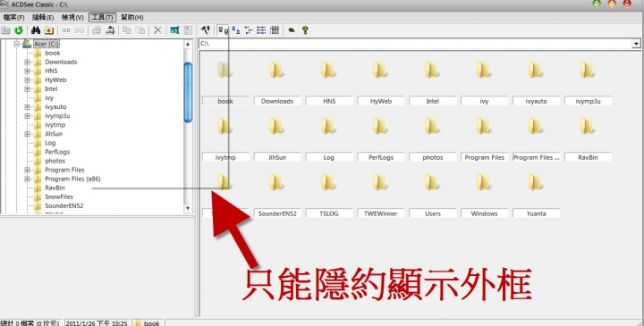
Task: Switch to Large Icons view mode icon
Action: pos(236,30)
